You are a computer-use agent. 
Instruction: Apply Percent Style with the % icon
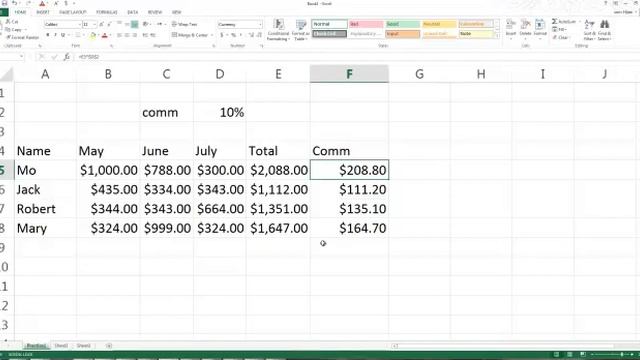pos(233,35)
